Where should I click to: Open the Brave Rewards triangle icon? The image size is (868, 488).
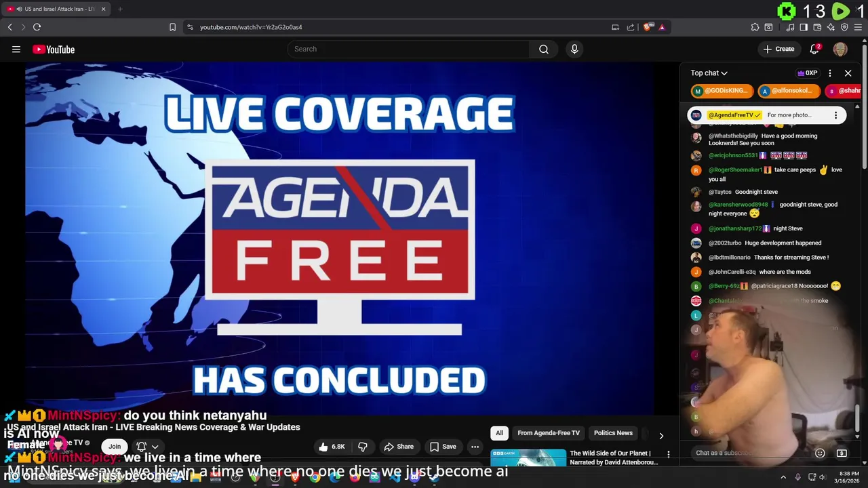(662, 27)
